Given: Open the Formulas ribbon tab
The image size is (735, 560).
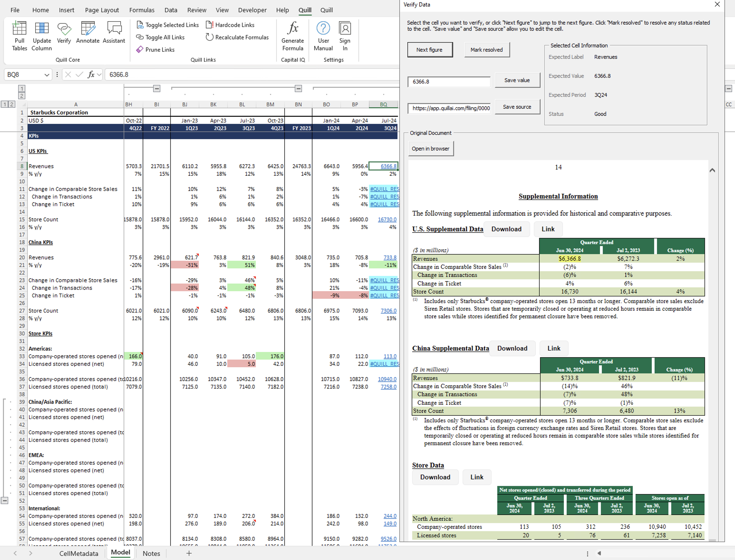Looking at the screenshot, I should pyautogui.click(x=142, y=10).
